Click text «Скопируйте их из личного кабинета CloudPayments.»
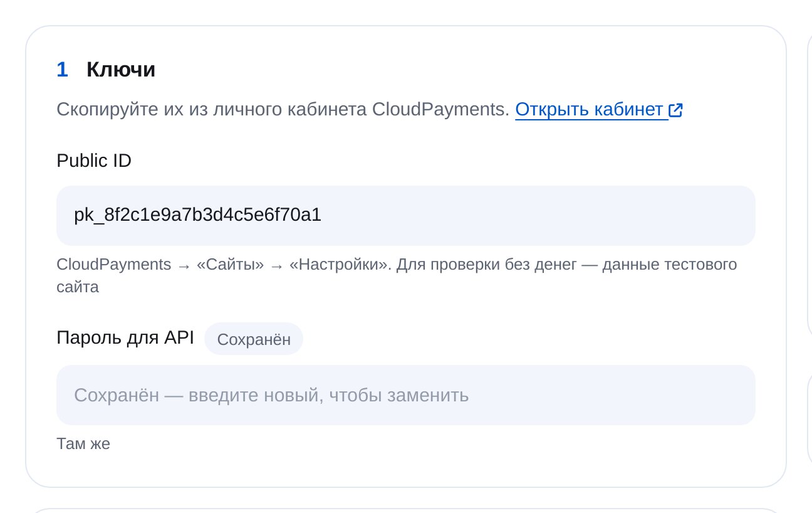812x513 pixels. tap(283, 110)
